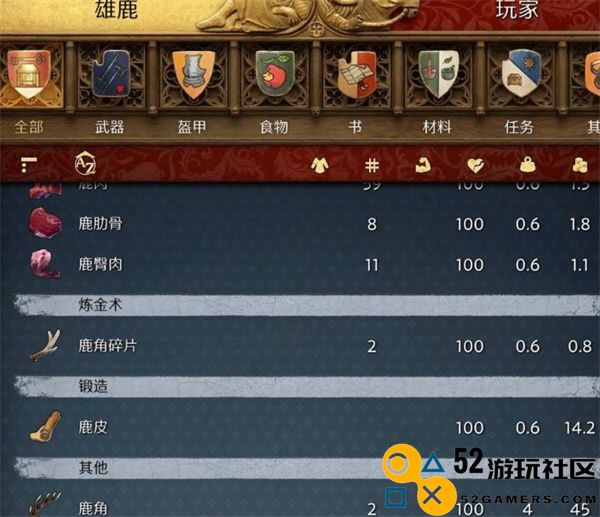Viewport: 600px width, 517px height.
Task: Switch to the 材料 tab label
Action: click(x=437, y=127)
